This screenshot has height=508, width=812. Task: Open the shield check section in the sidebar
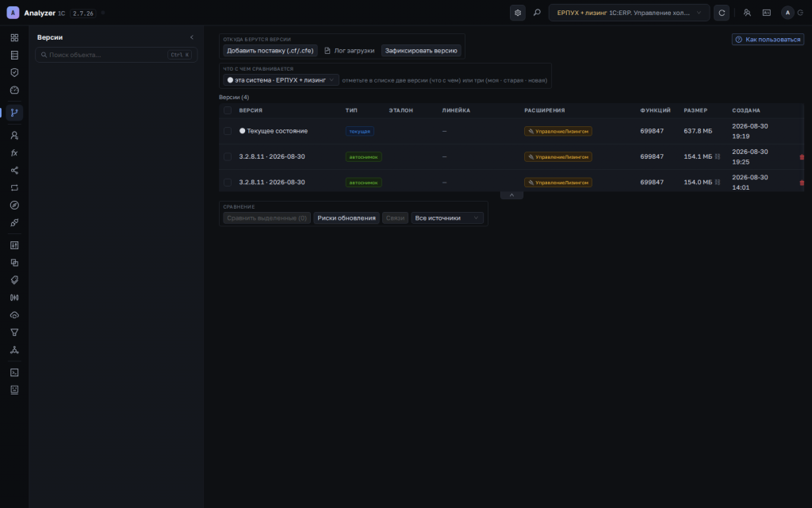(14, 72)
